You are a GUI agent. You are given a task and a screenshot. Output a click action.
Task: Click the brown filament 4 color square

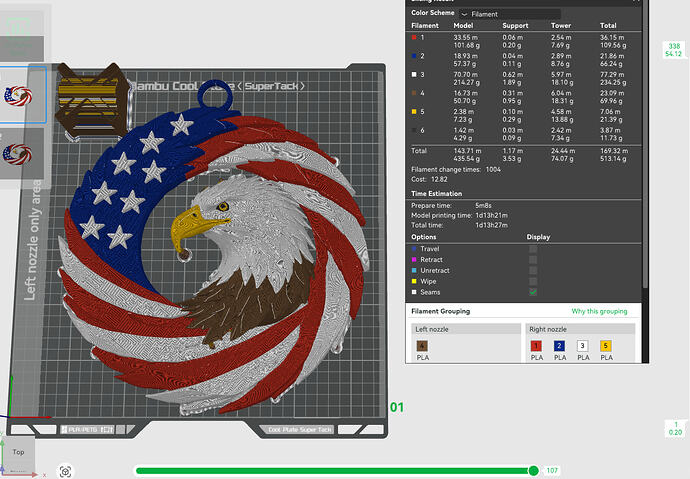click(x=414, y=93)
